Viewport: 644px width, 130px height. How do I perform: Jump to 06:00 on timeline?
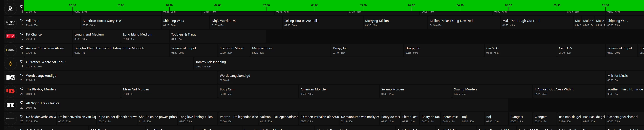pos(605,5)
